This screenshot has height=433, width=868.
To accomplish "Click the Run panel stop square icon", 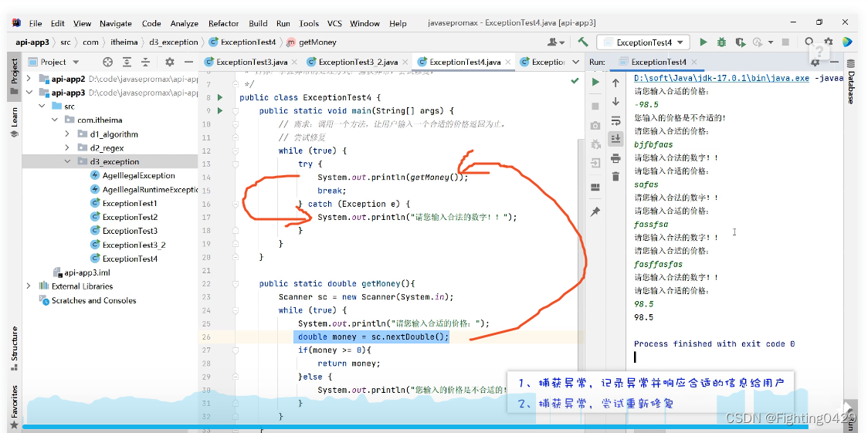I will [595, 106].
